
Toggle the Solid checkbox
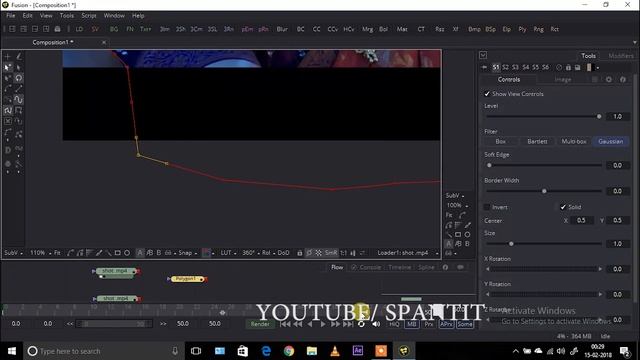[x=563, y=207]
